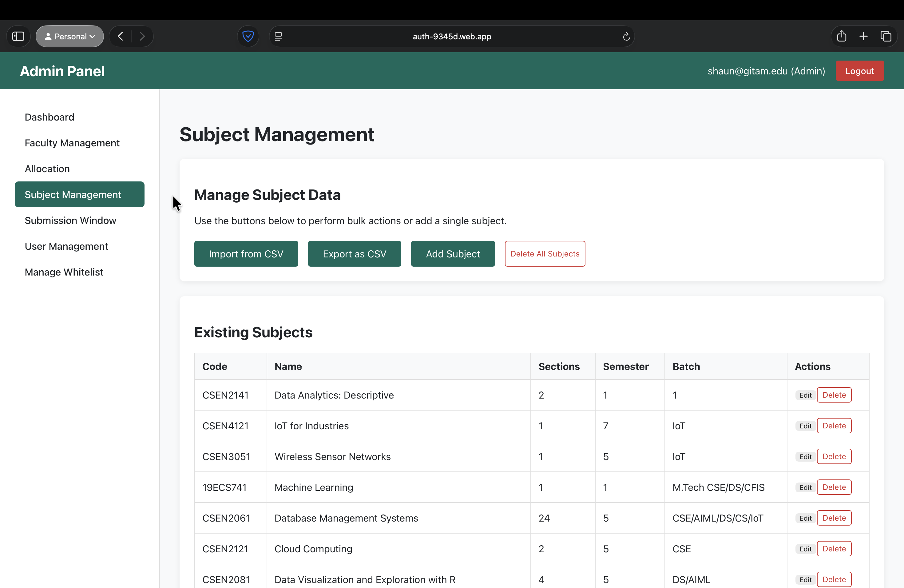Open the page reader icon in address bar

[x=278, y=37]
